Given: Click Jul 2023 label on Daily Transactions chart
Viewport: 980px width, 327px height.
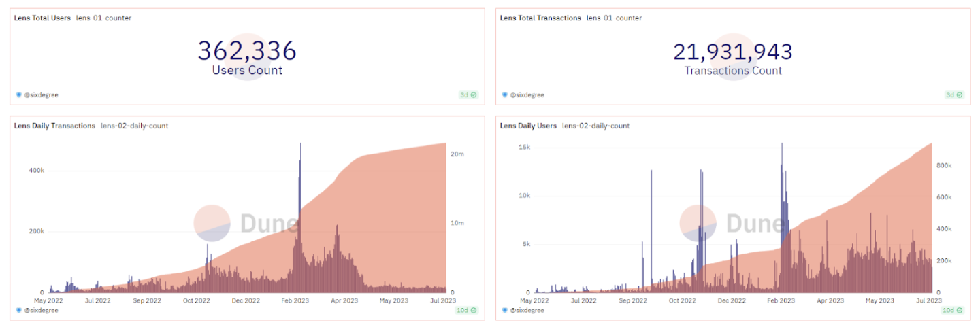Looking at the screenshot, I should coord(443,300).
